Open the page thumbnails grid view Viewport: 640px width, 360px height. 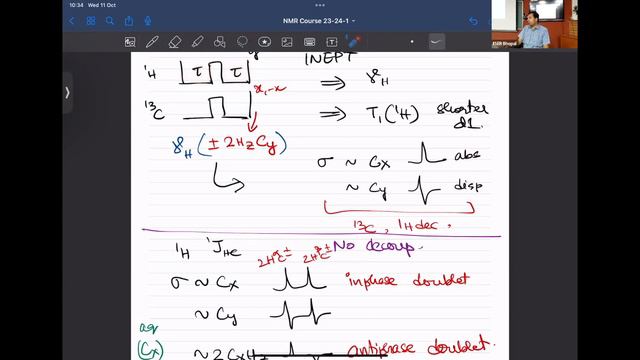pyautogui.click(x=91, y=21)
